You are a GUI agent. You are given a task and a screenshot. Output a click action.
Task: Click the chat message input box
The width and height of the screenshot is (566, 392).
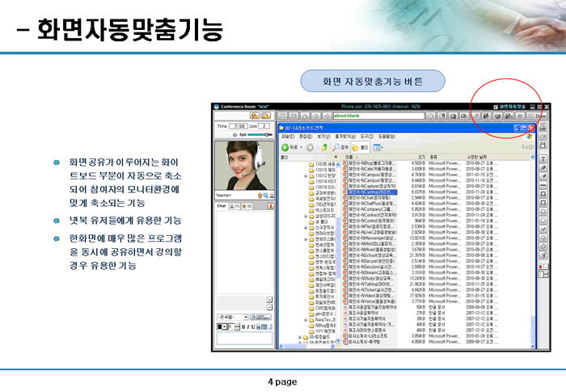[x=244, y=339]
